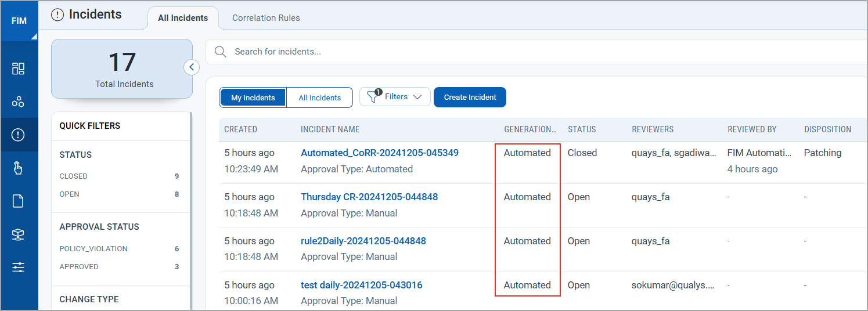The image size is (868, 311).
Task: Open the FIM module picker
Action: [19, 21]
